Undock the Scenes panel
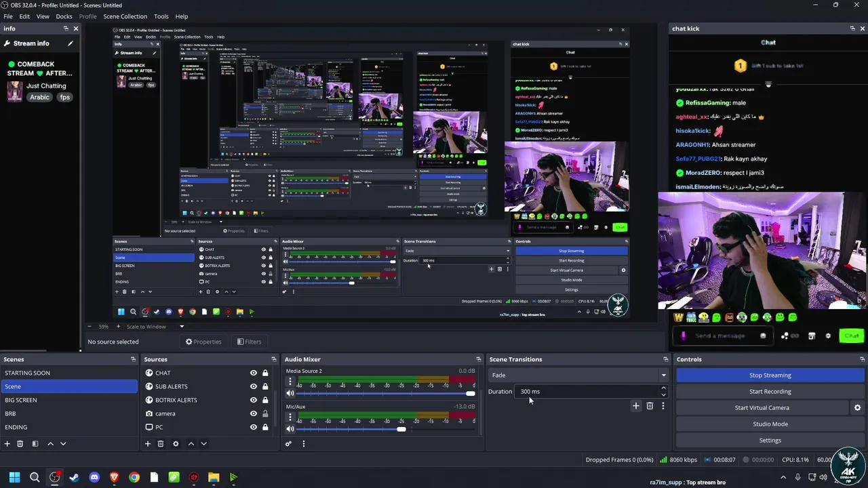 pos(133,359)
